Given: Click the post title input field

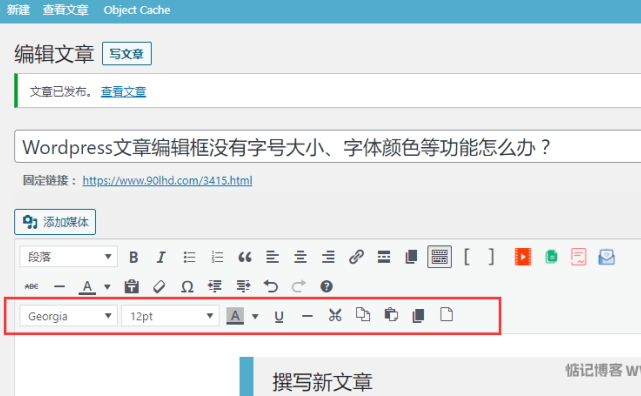Looking at the screenshot, I should click(x=327, y=147).
